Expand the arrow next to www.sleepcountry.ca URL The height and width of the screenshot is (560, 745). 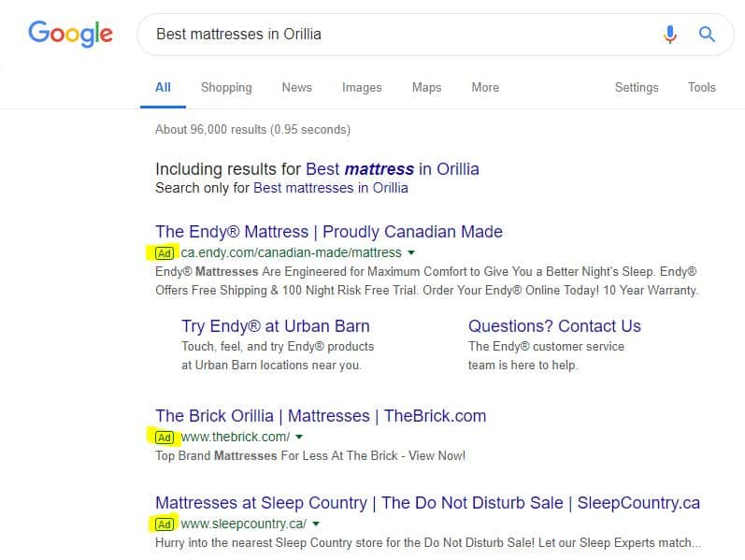316,524
